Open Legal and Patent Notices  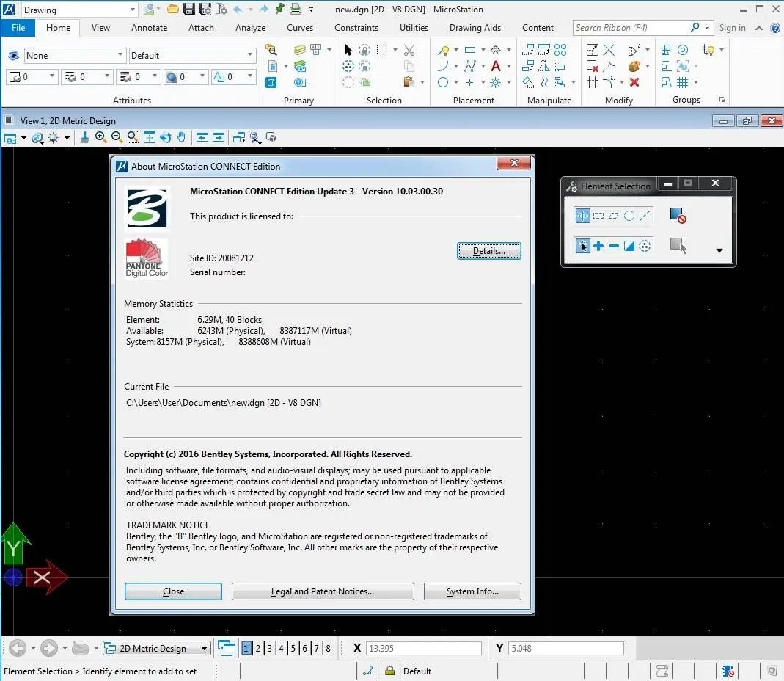coord(323,591)
